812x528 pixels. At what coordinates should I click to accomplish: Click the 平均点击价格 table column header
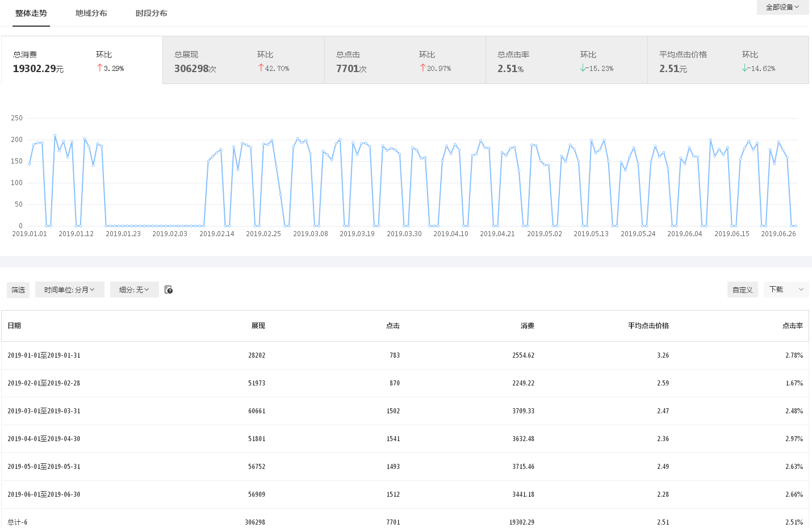click(648, 325)
